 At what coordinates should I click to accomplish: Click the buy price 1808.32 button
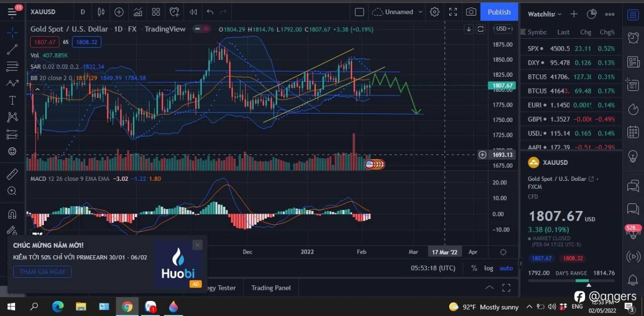tap(87, 42)
